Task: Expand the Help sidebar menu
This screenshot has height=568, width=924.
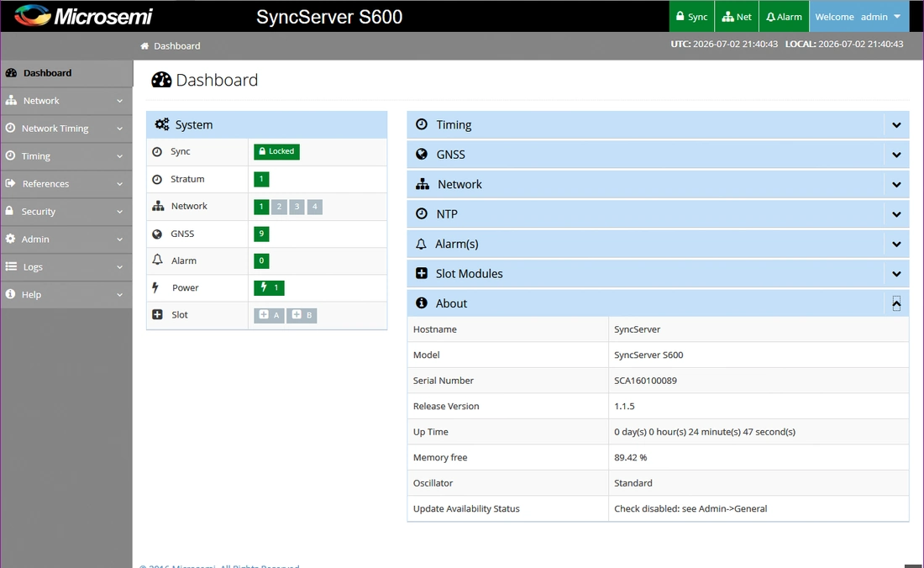Action: [66, 295]
